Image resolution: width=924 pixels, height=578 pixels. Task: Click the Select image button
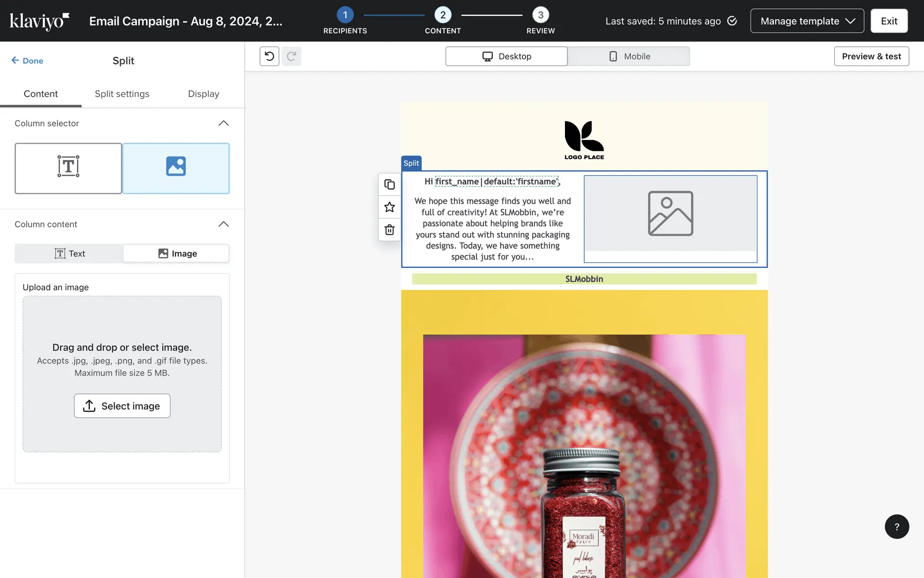pyautogui.click(x=122, y=406)
